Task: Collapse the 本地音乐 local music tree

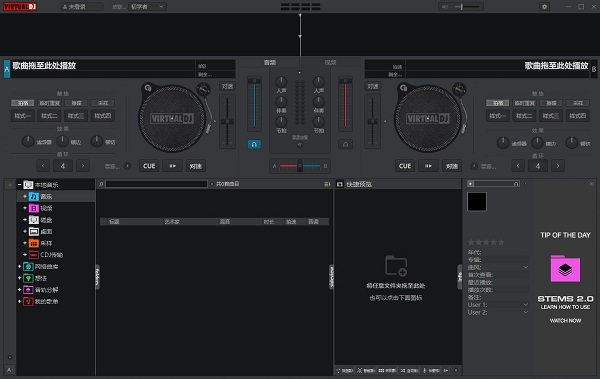Action: pos(20,185)
